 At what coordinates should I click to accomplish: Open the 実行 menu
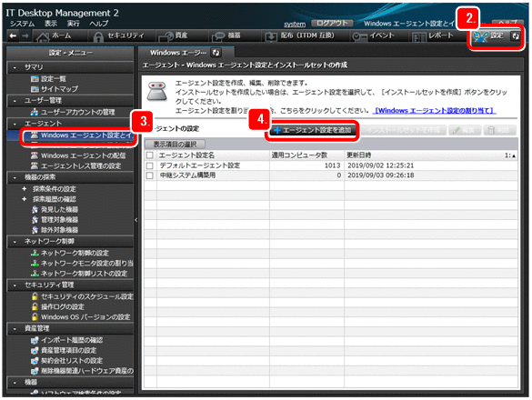(73, 24)
